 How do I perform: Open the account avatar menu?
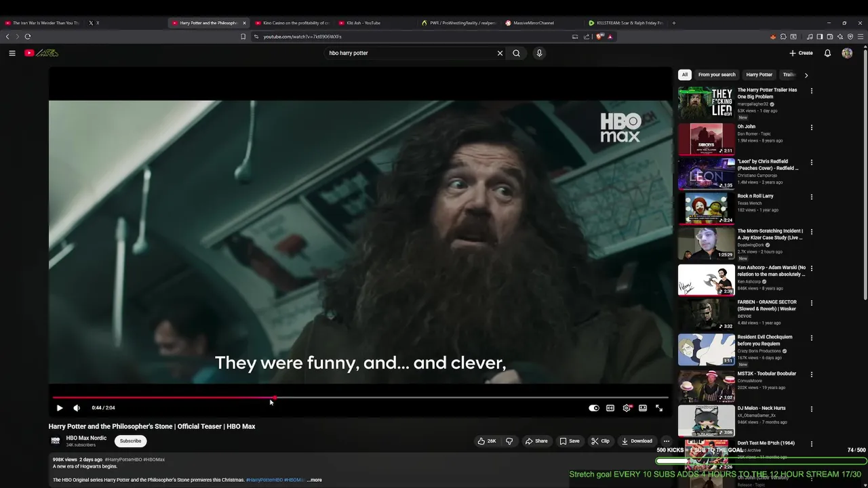[x=847, y=53]
